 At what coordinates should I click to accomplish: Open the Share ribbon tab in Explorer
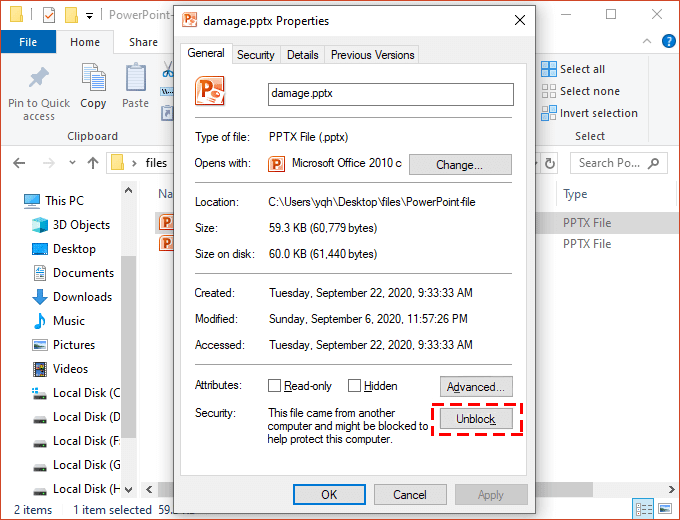click(143, 42)
